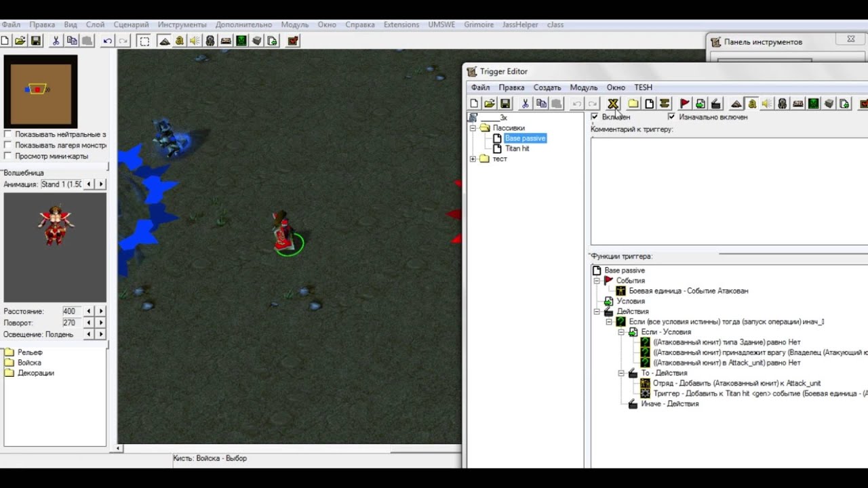
Task: Click next animation arrow next to Stand 1
Action: click(x=101, y=184)
